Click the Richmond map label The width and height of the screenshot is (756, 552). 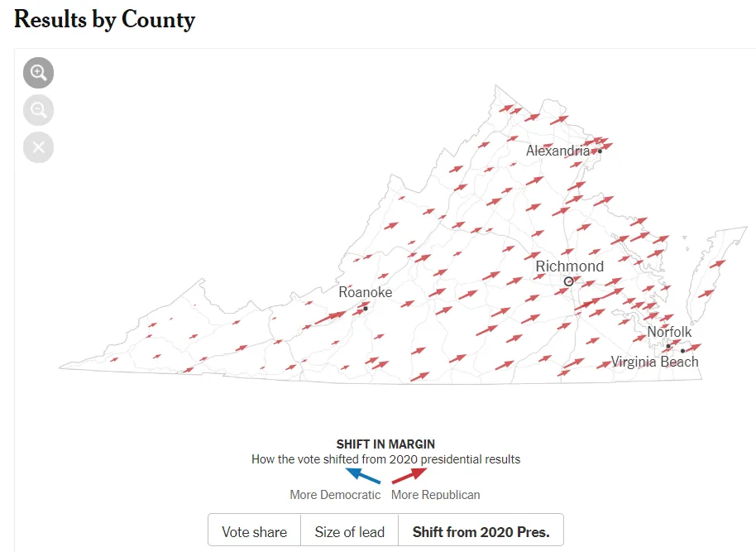[570, 266]
